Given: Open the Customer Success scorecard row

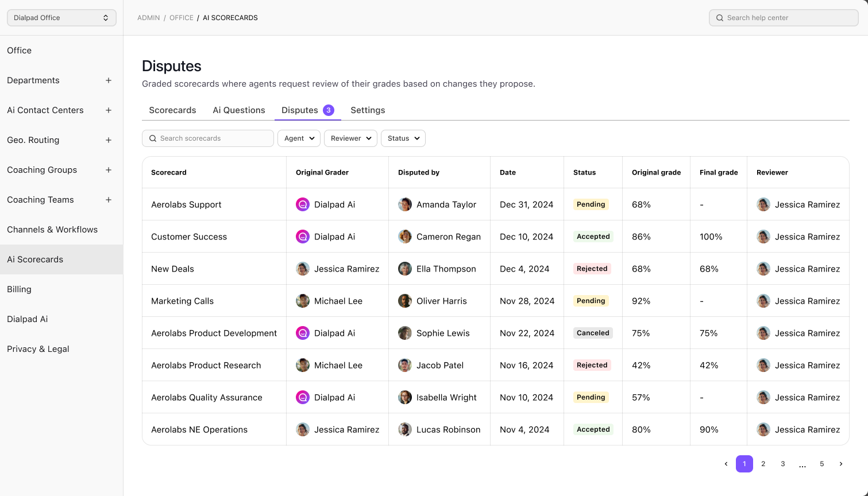Looking at the screenshot, I should point(496,237).
